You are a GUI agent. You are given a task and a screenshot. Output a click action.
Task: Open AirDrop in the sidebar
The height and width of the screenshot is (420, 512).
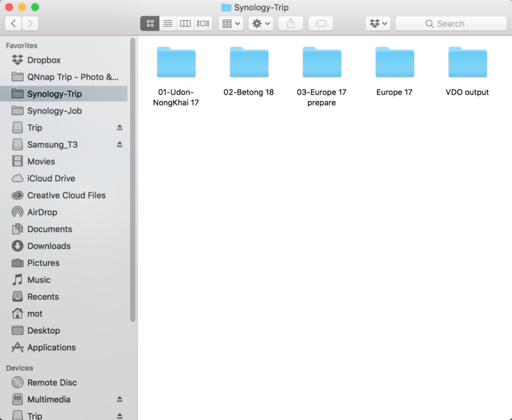pyautogui.click(x=64, y=212)
